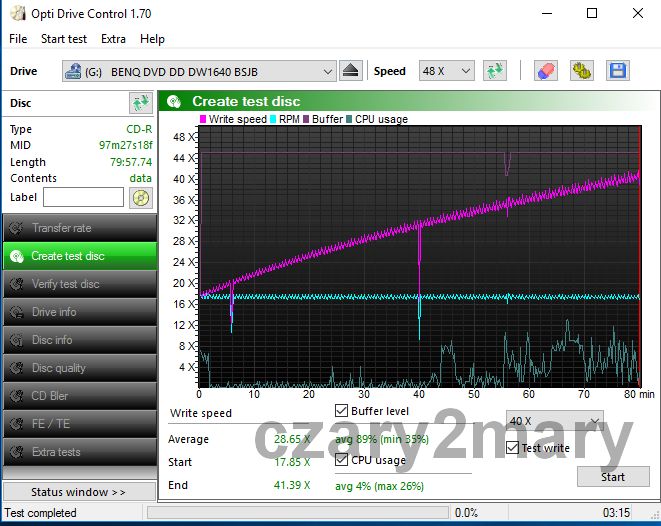
Task: Open the options gear icon in toolbar
Action: coord(581,71)
